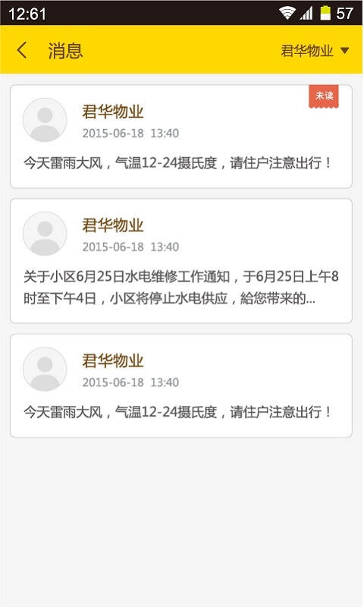This screenshot has width=364, height=607.
Task: Tap the truncated text ending 給您带来的...
Action: (x=169, y=298)
